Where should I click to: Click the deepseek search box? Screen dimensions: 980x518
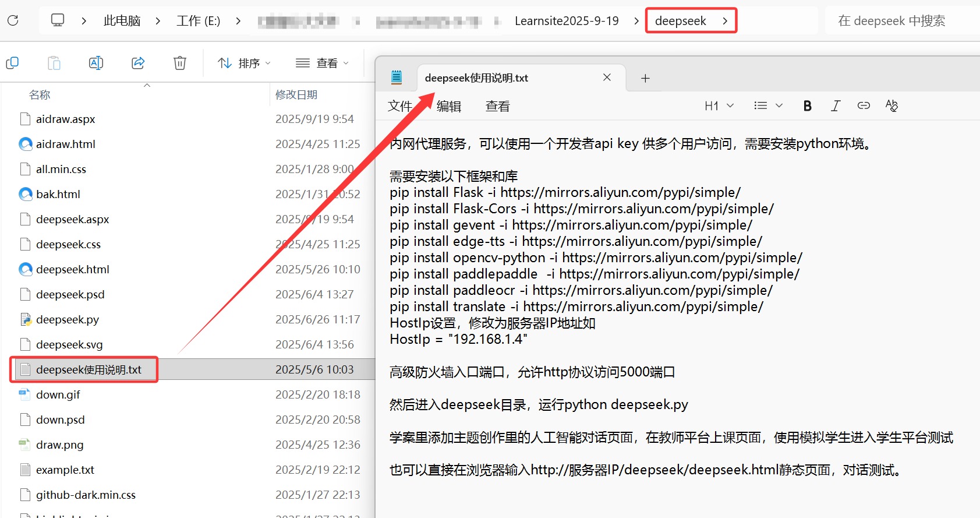point(900,21)
